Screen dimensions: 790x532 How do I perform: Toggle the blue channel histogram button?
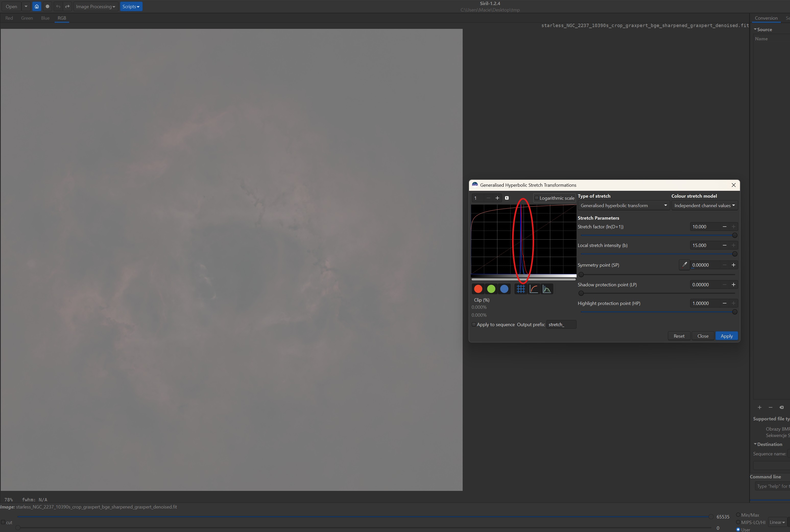pyautogui.click(x=504, y=289)
